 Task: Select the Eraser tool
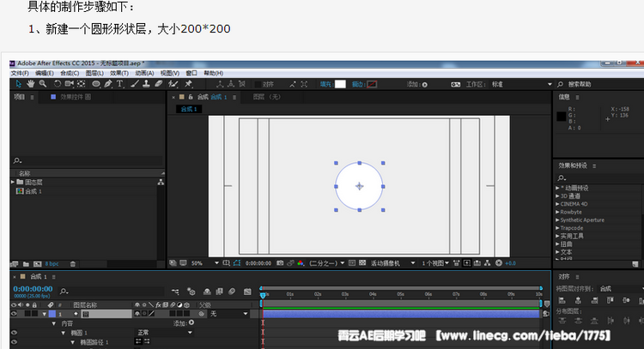click(159, 84)
